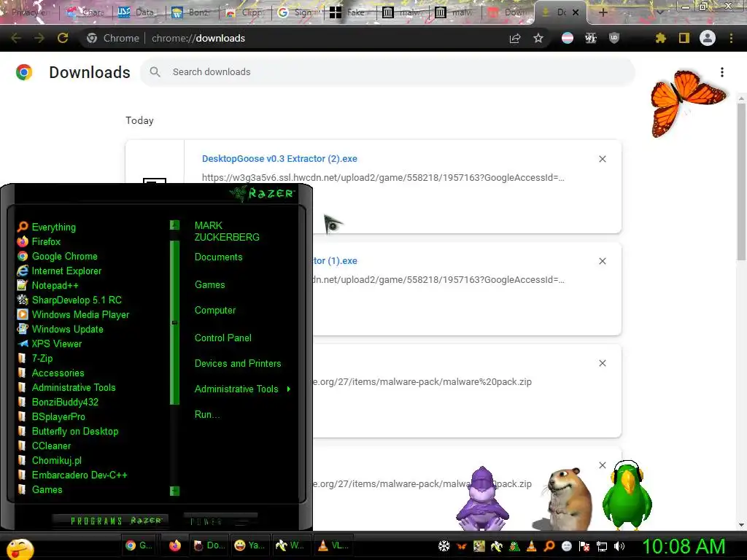Open the uBlock shield extension icon
Screen dimensions: 747x560
pyautogui.click(x=614, y=38)
